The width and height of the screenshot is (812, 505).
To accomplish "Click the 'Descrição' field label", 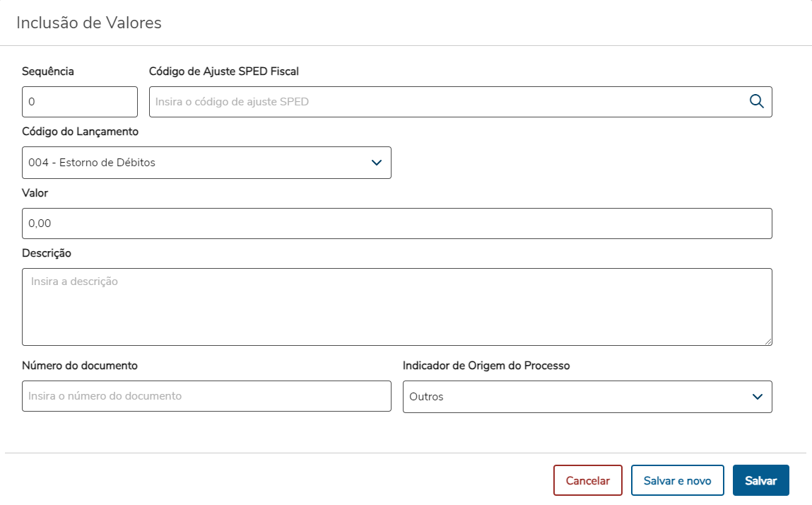I will point(47,253).
